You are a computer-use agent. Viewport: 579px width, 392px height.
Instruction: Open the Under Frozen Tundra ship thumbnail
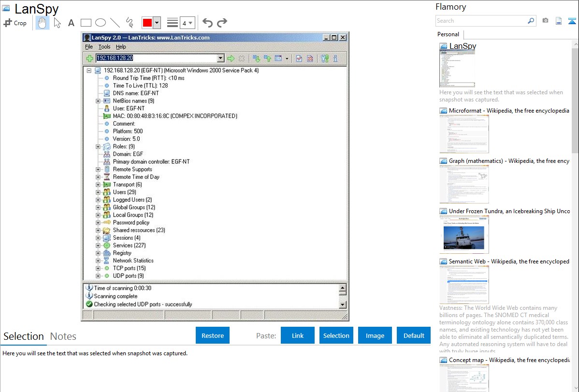click(464, 234)
